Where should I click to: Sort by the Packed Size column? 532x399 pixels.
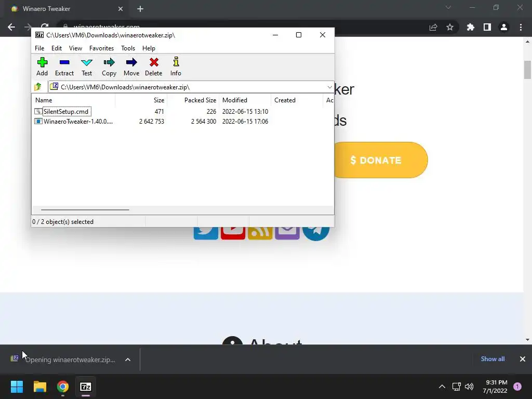tap(193, 100)
